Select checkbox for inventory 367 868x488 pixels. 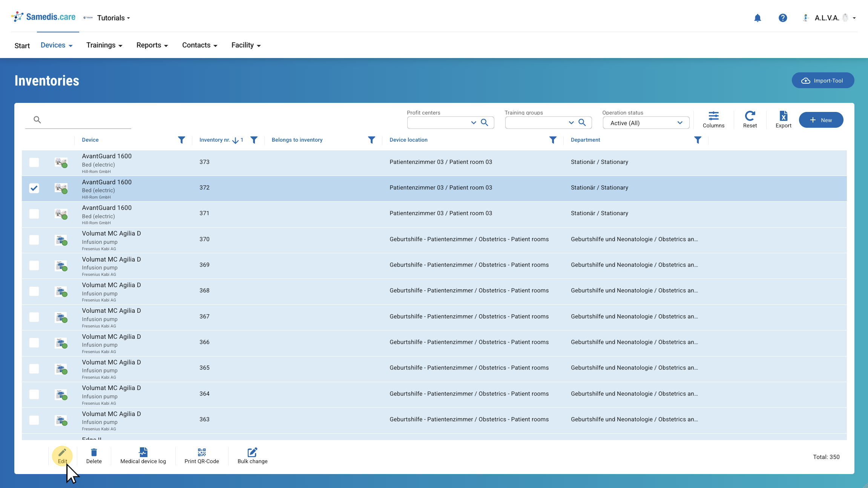(34, 317)
